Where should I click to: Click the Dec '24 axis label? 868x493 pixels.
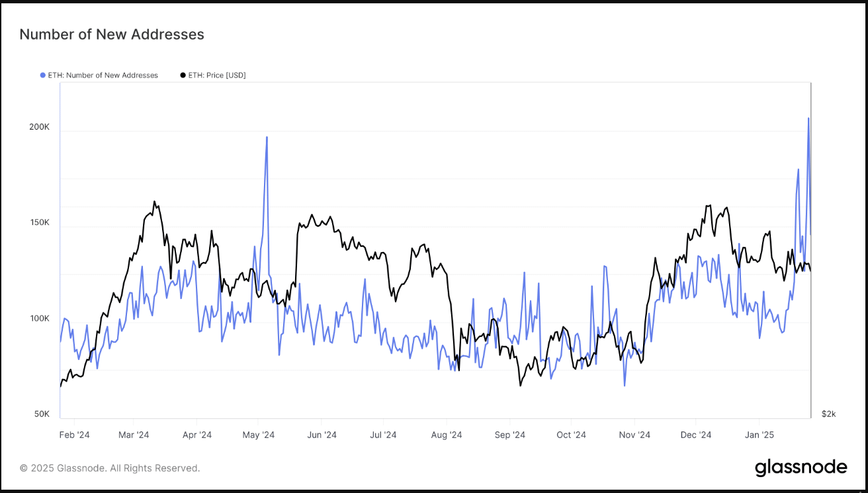tap(696, 435)
